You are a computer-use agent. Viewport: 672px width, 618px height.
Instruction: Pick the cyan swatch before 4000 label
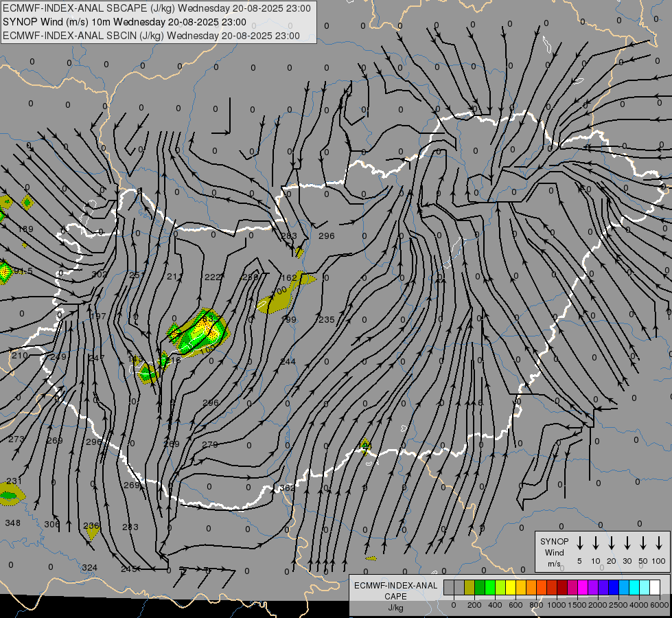click(x=634, y=588)
